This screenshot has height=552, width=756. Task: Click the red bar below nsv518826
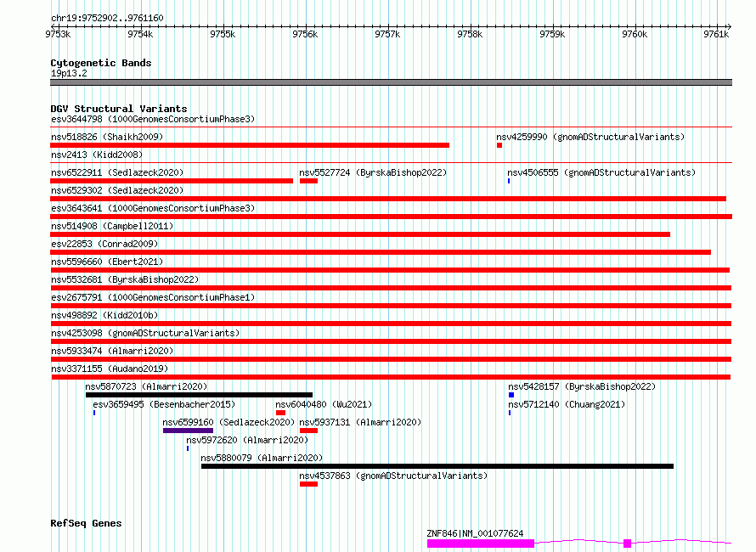(x=250, y=145)
